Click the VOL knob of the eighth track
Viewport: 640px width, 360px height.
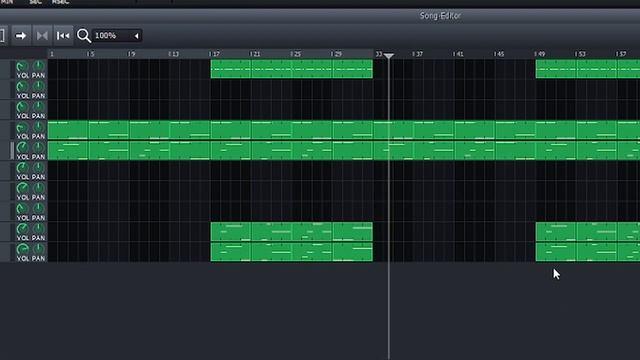pos(22,209)
